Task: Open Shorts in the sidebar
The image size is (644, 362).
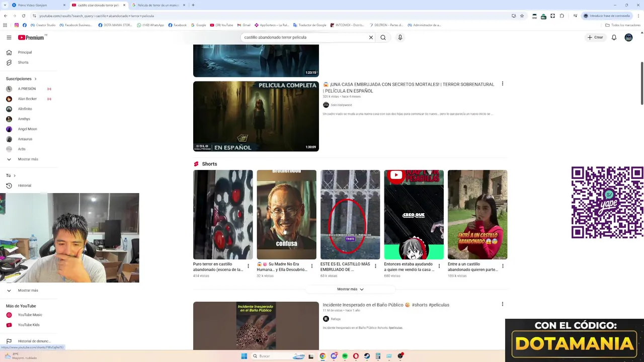Action: [23, 62]
